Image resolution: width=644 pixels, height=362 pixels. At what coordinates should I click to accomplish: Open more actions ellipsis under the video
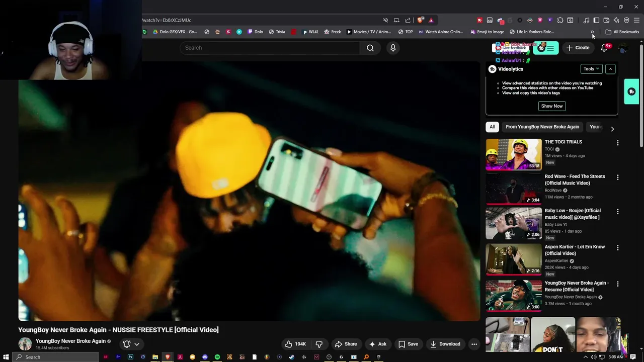(x=474, y=344)
